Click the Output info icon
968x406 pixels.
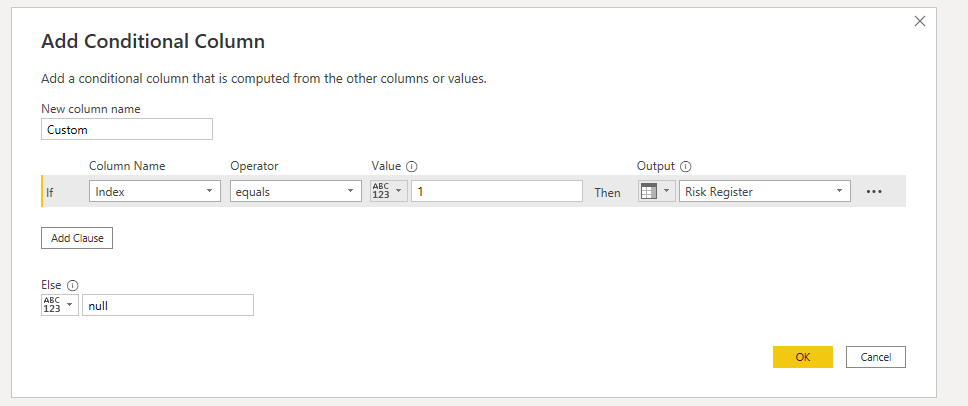click(x=685, y=167)
